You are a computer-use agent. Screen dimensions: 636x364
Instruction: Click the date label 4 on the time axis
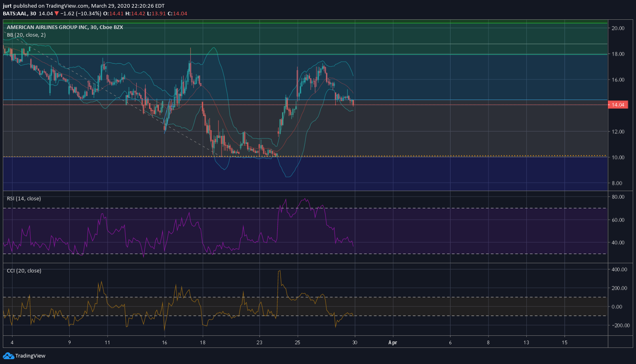[12, 343]
